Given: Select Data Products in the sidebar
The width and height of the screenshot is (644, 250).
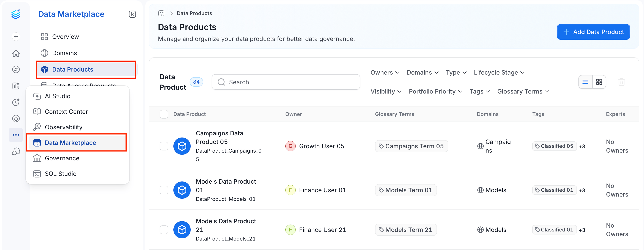Looking at the screenshot, I should tap(86, 69).
